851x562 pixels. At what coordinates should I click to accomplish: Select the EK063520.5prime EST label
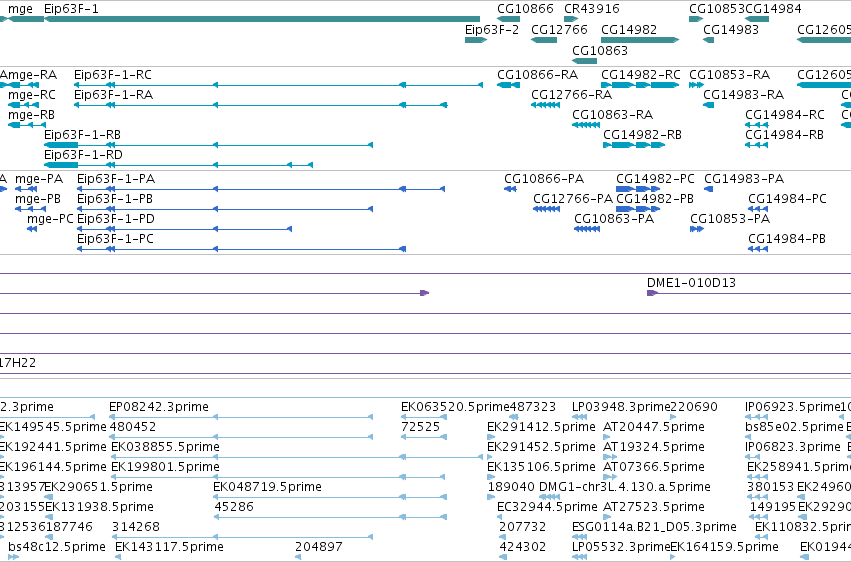[x=455, y=407]
